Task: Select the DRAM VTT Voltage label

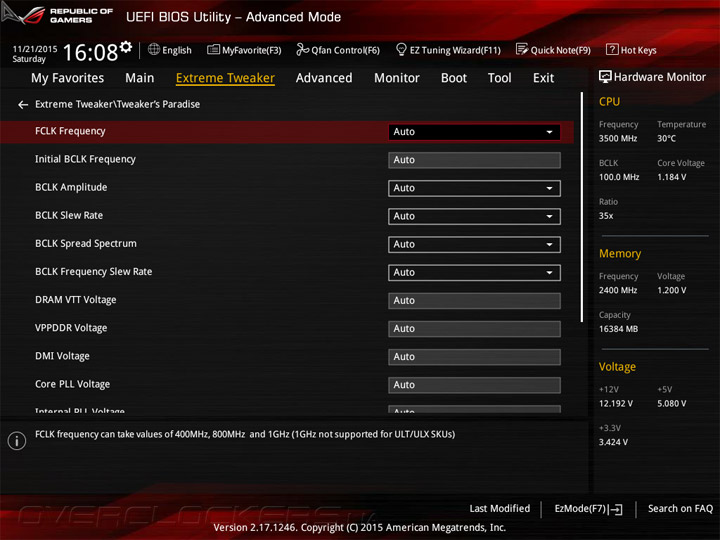Action: pos(76,300)
